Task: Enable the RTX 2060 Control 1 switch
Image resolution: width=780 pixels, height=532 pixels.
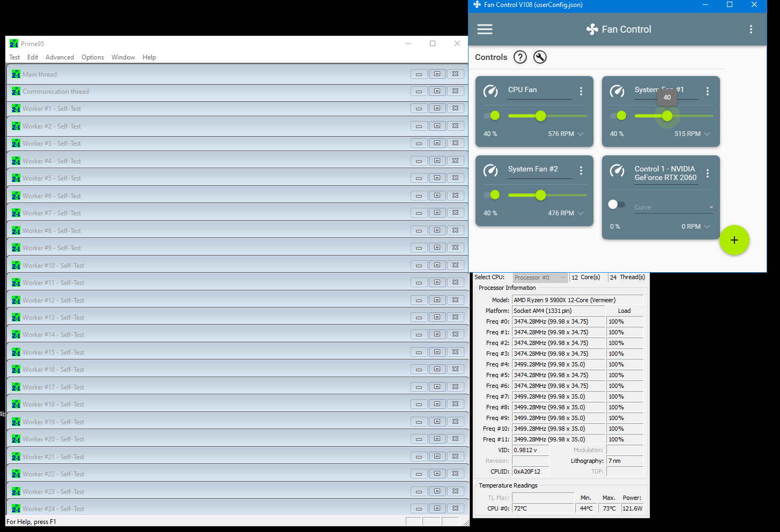Action: 616,205
